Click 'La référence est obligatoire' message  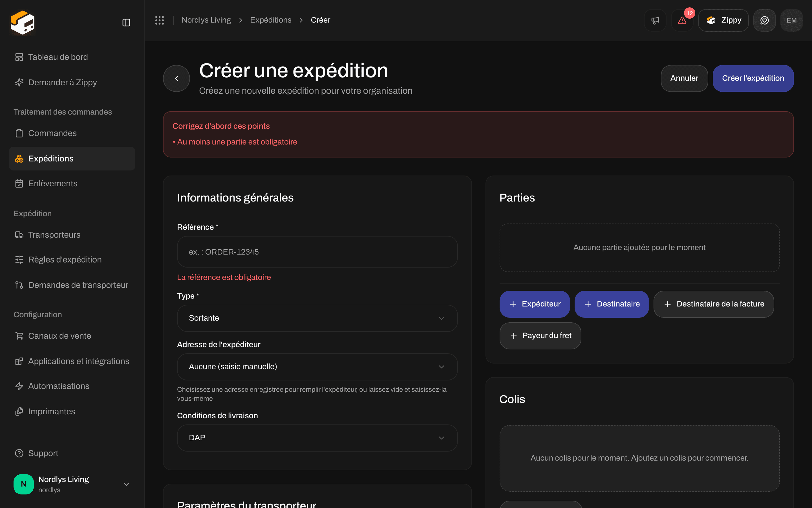click(x=224, y=277)
